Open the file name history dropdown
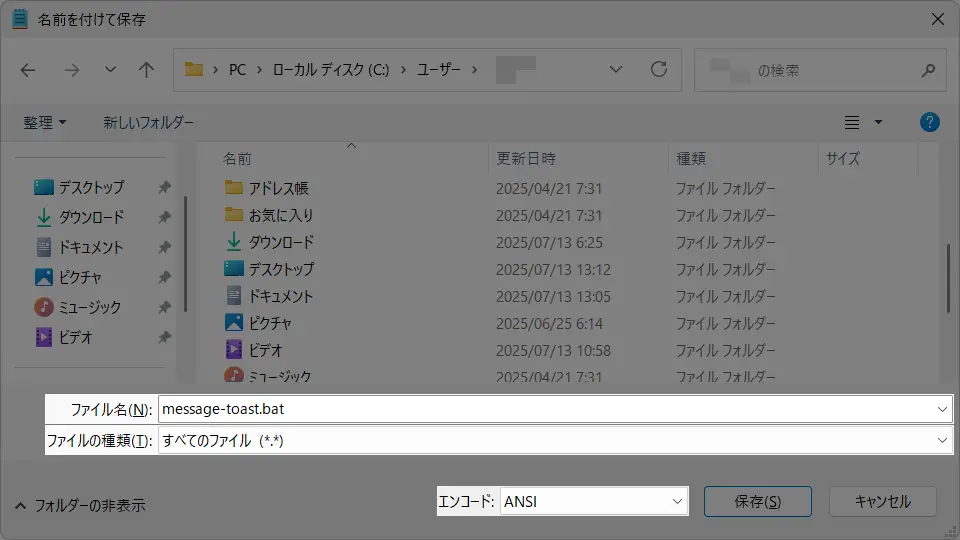 pos(942,409)
